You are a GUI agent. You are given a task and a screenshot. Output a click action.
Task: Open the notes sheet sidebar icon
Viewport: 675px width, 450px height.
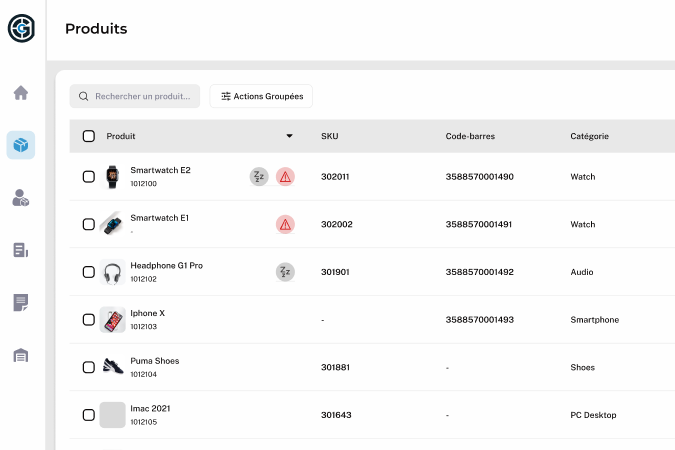(21, 303)
